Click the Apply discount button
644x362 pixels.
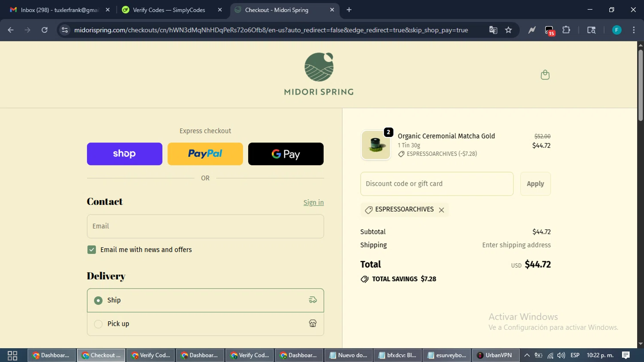(x=535, y=184)
